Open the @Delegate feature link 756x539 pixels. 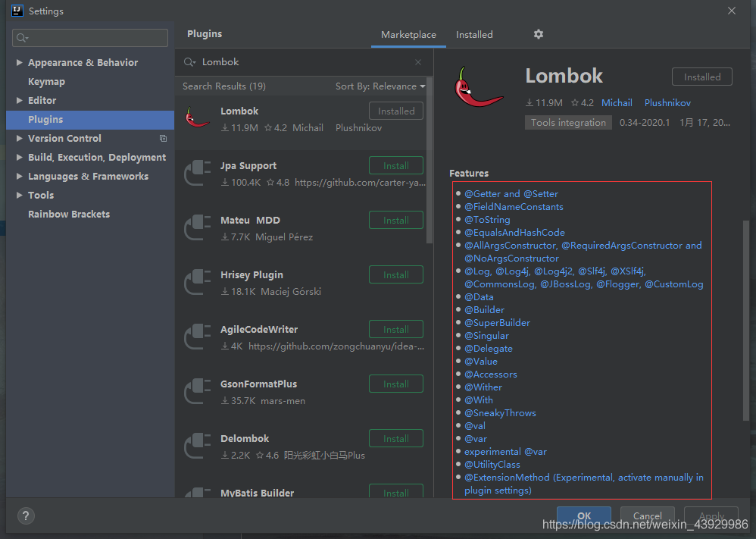coord(489,349)
